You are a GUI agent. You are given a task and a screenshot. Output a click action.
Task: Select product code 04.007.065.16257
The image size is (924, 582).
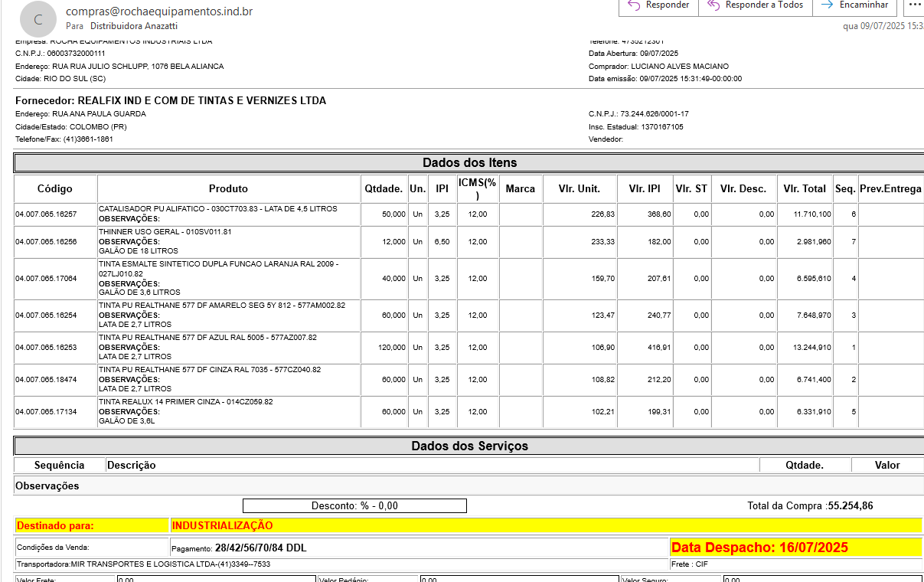pos(47,214)
